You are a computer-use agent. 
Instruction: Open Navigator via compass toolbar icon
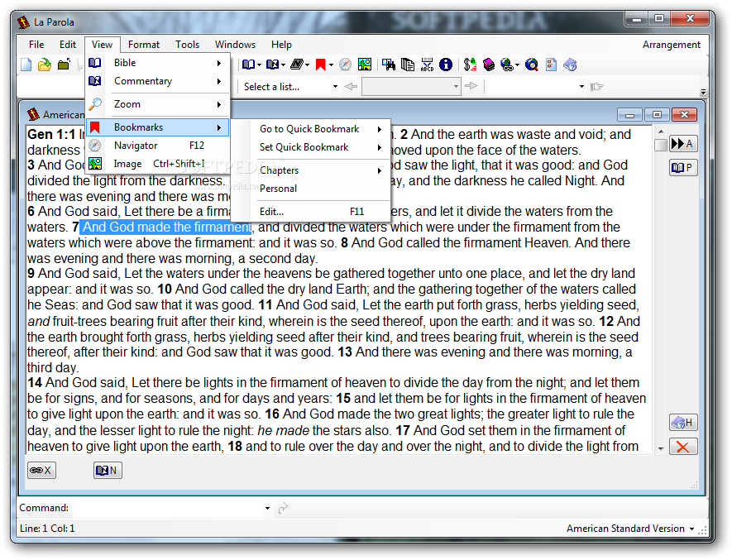point(345,65)
